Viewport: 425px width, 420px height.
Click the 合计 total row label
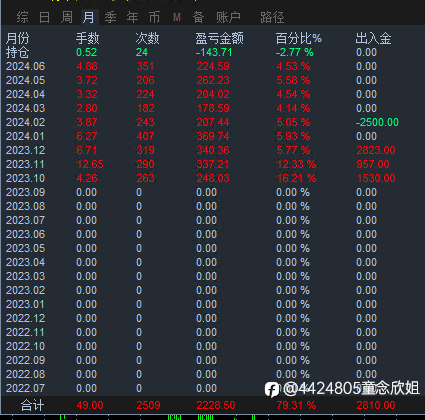coord(32,405)
